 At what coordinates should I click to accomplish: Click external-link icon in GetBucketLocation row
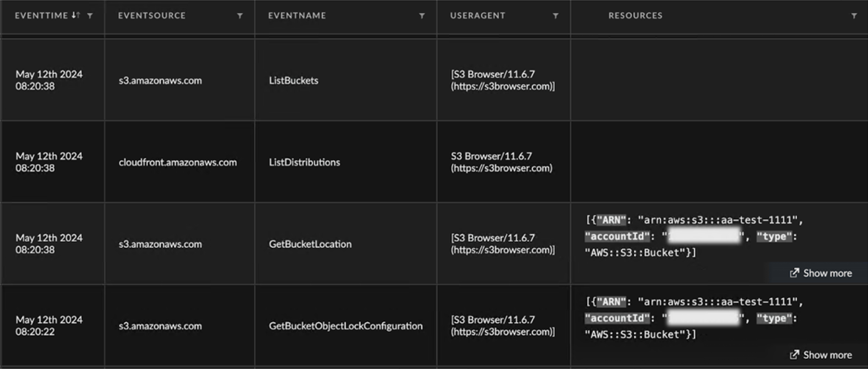(x=794, y=273)
